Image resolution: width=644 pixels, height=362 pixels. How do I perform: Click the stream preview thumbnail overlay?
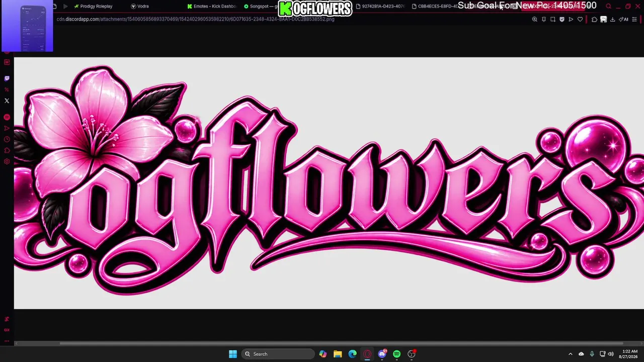coord(27,26)
